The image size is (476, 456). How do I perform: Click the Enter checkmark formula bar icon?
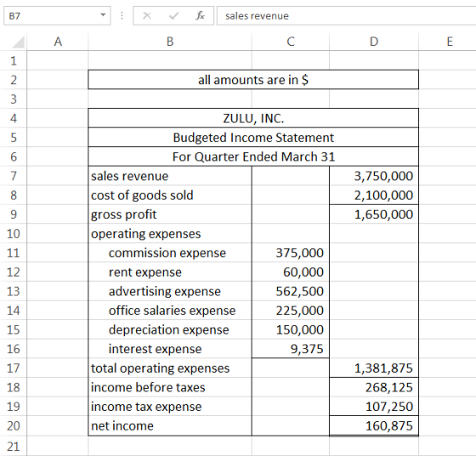click(x=173, y=15)
